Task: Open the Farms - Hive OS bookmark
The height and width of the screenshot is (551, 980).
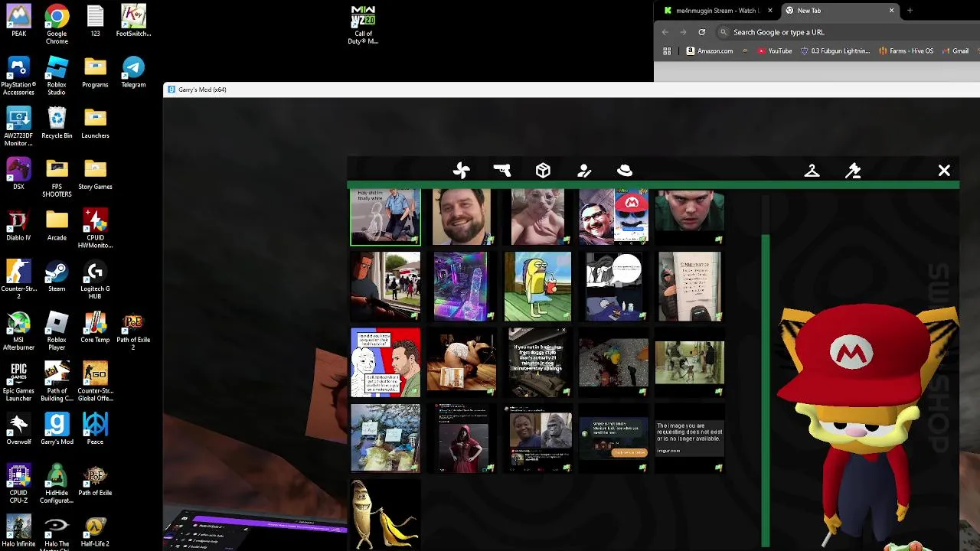Action: [x=906, y=51]
